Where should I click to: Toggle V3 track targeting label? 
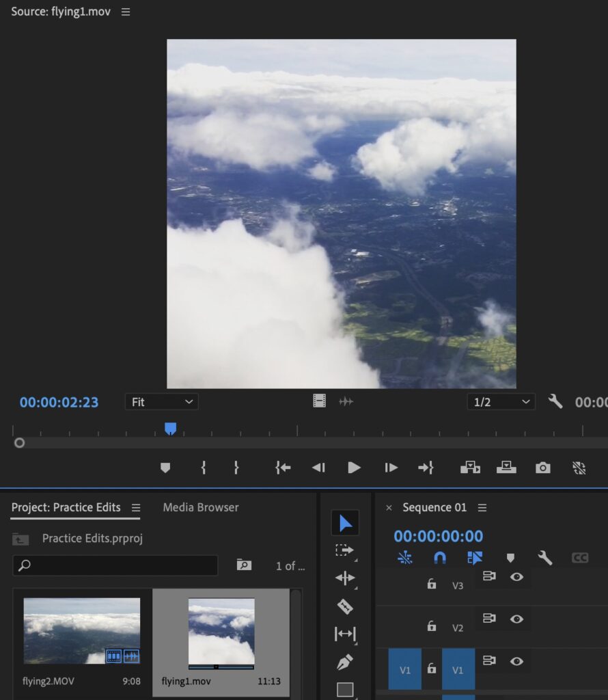[x=458, y=586]
